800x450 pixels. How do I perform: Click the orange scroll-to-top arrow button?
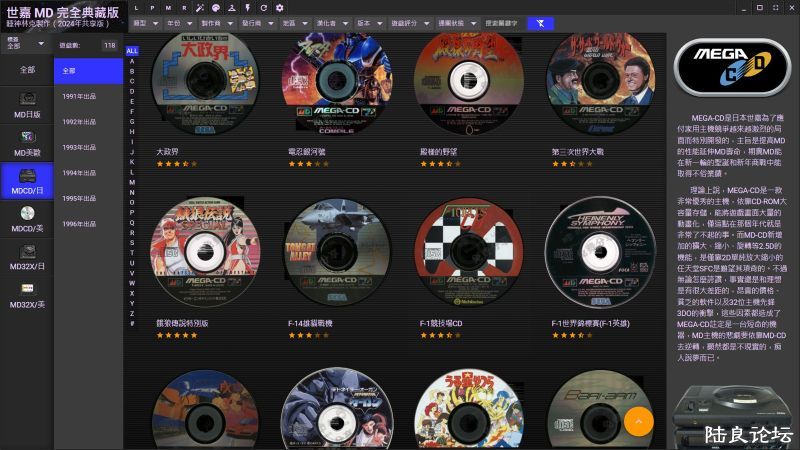638,421
